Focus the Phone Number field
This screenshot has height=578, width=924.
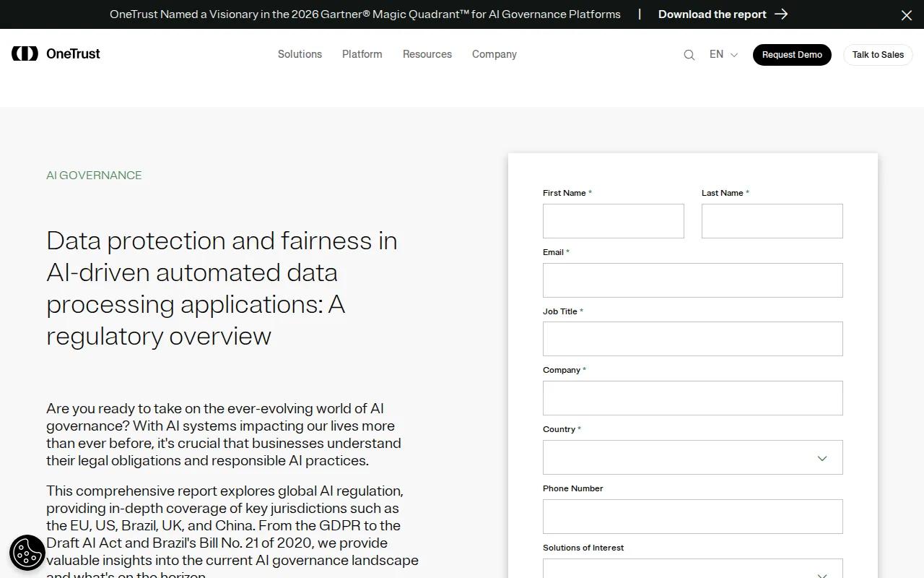[693, 517]
